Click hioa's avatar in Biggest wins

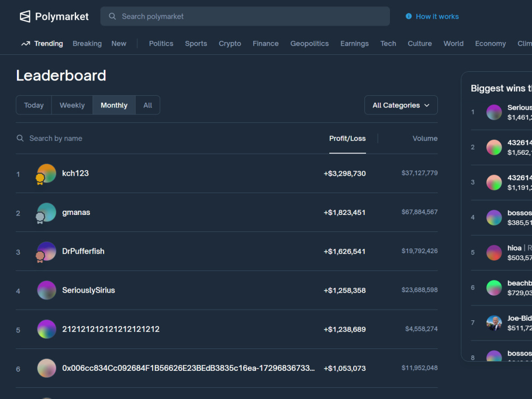pos(494,253)
